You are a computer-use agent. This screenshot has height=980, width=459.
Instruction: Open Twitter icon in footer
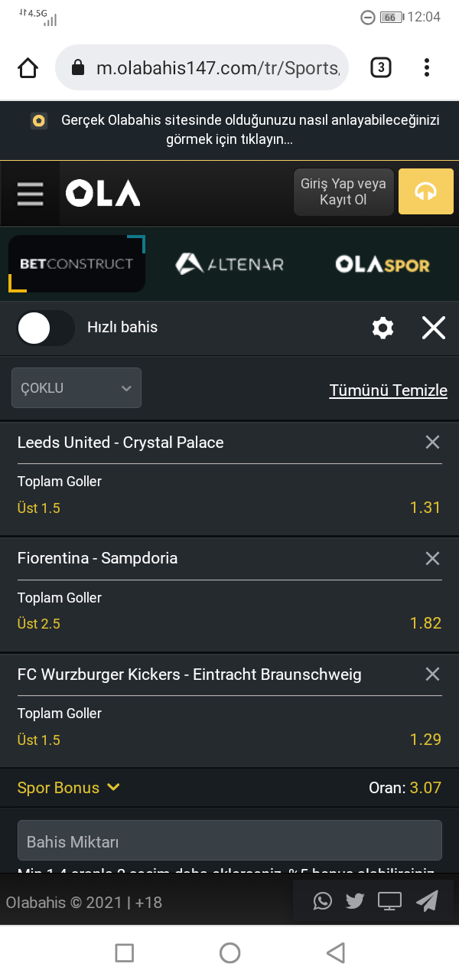coord(355,901)
